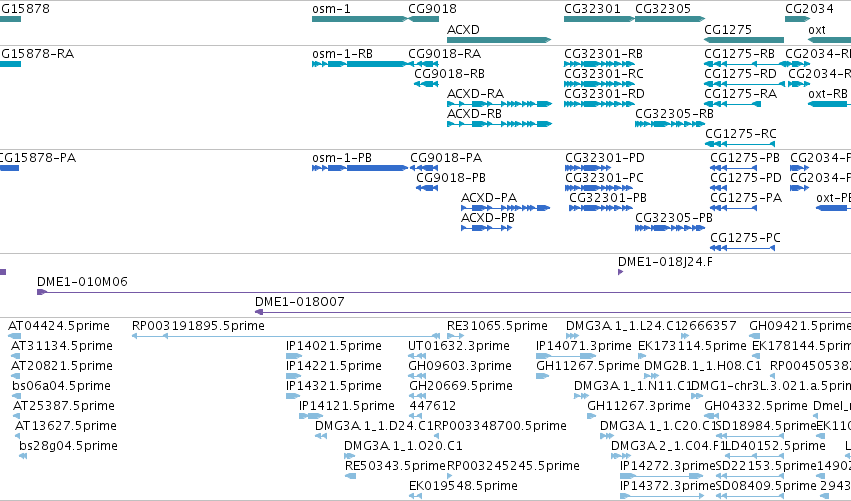Select EST EK173114.5prime
This screenshot has height=501, width=851.
(642, 356)
